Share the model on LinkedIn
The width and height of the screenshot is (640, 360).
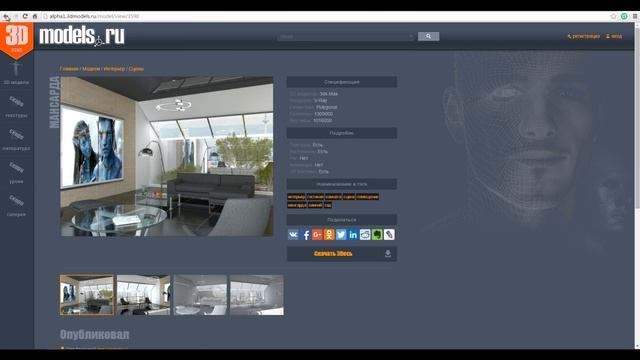353,234
